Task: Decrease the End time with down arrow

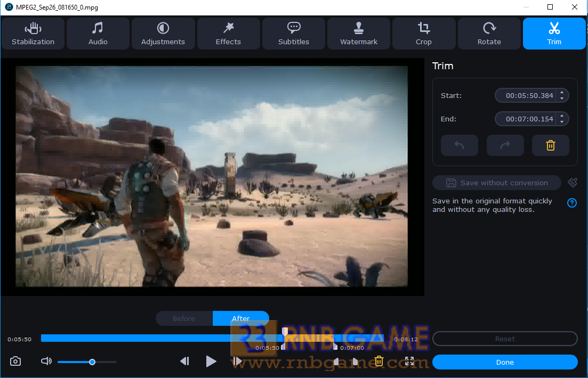Action: (x=562, y=122)
